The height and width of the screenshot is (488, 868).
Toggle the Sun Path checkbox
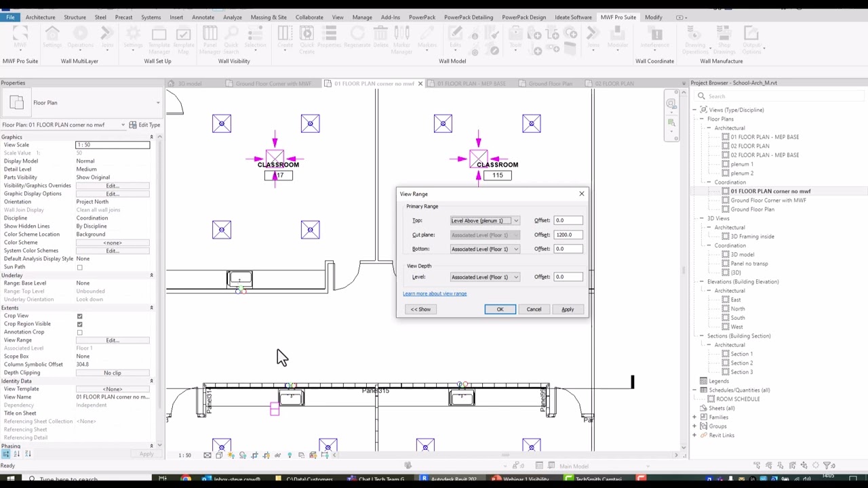click(x=79, y=267)
